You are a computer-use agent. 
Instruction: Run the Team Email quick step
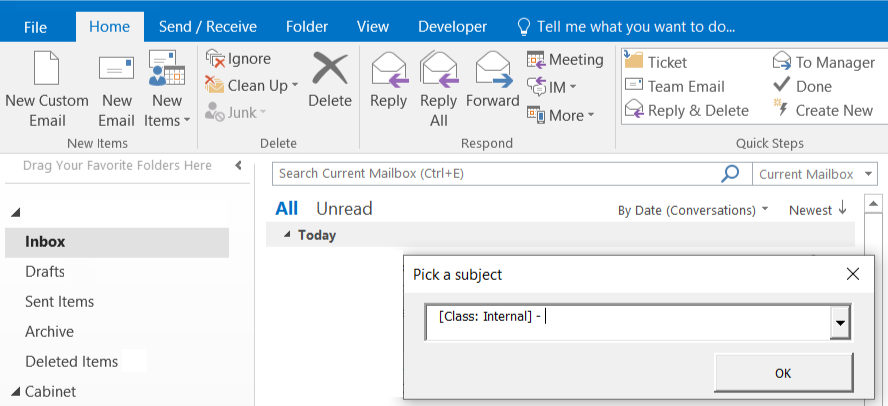point(674,86)
